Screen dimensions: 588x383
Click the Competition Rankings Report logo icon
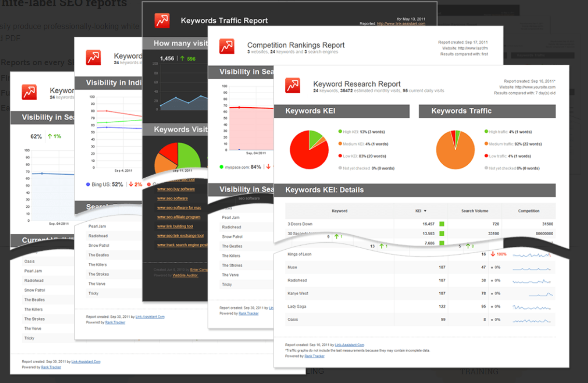(226, 46)
